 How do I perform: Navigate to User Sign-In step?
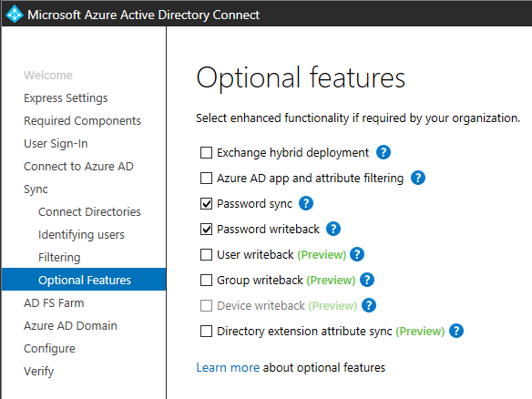[x=56, y=144]
